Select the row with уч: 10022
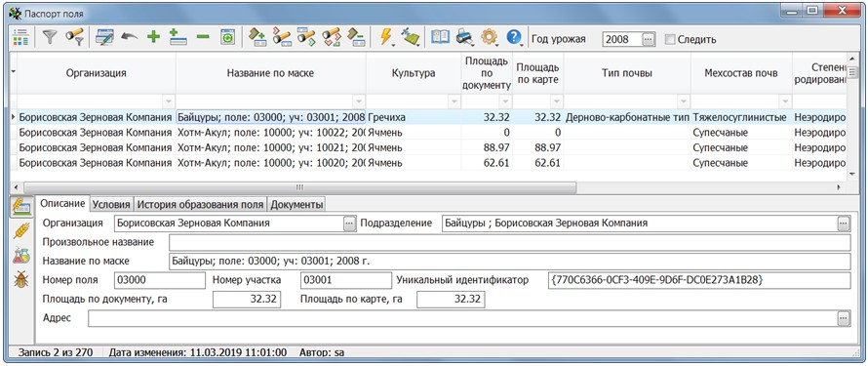This screenshot has width=868, height=366. click(432, 133)
